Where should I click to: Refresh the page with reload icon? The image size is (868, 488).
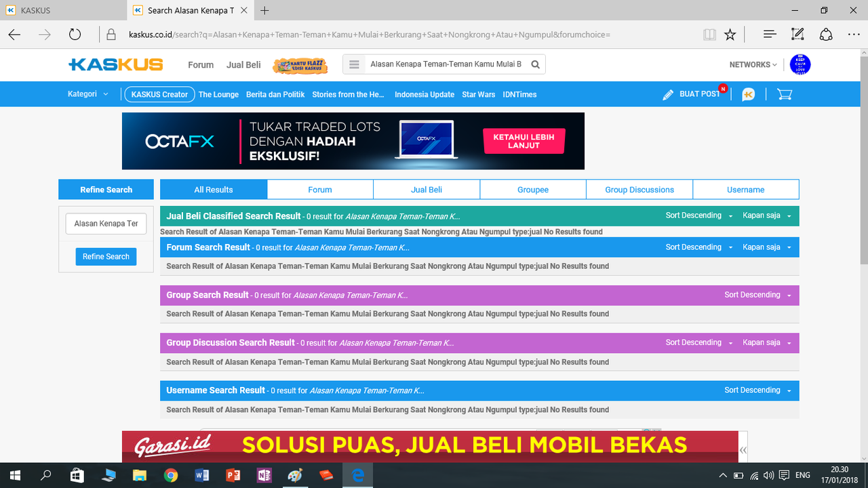[75, 35]
